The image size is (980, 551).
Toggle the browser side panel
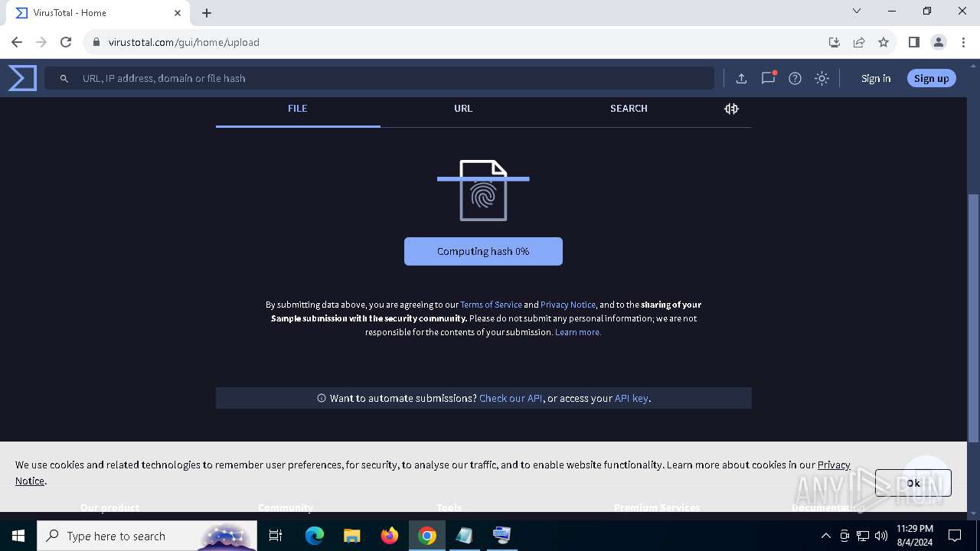coord(913,42)
